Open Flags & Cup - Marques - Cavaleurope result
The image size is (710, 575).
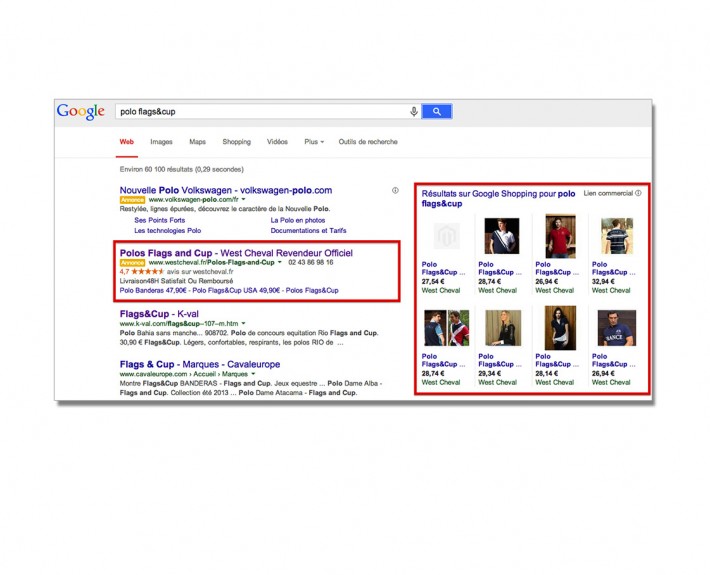(200, 364)
